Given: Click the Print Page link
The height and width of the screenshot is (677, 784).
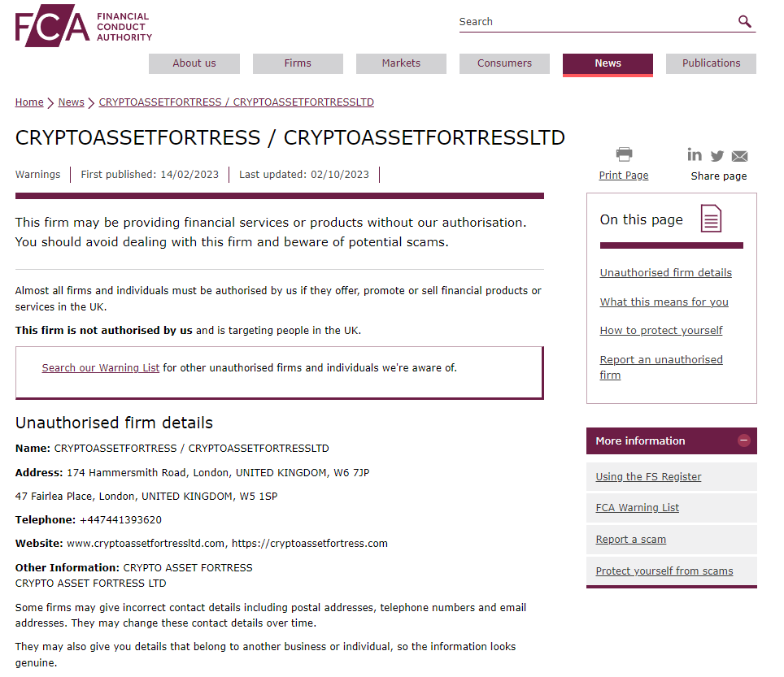Looking at the screenshot, I should 624,176.
